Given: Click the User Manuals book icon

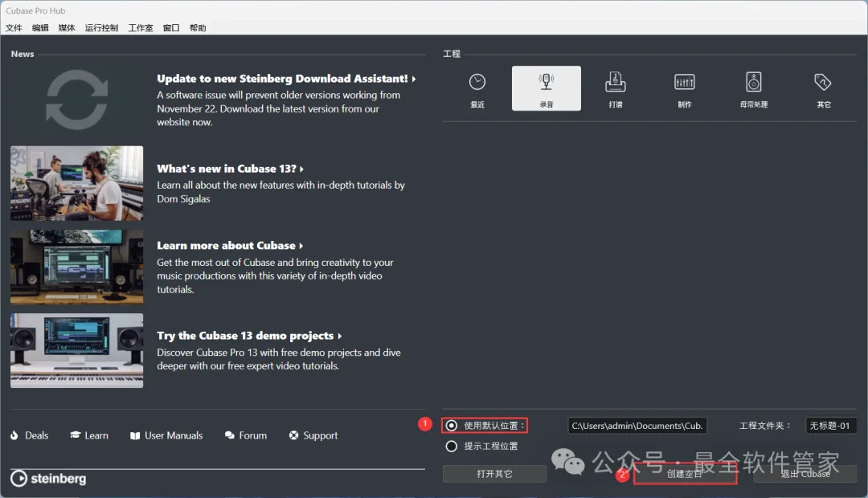Looking at the screenshot, I should (x=135, y=435).
